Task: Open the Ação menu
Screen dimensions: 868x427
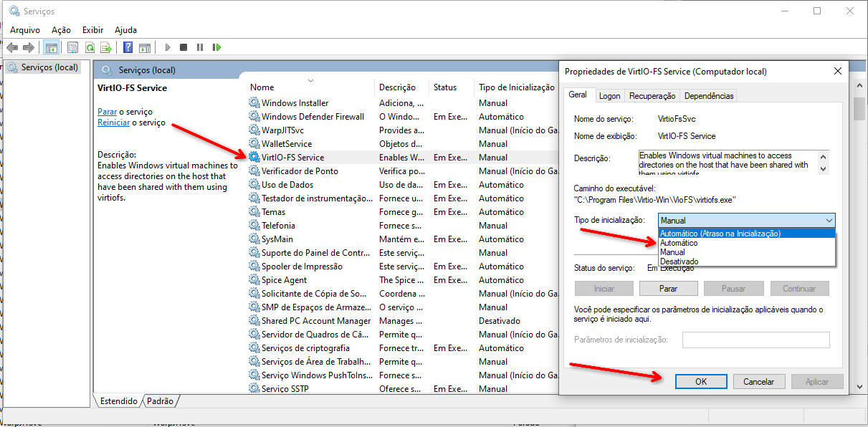Action: [61, 30]
